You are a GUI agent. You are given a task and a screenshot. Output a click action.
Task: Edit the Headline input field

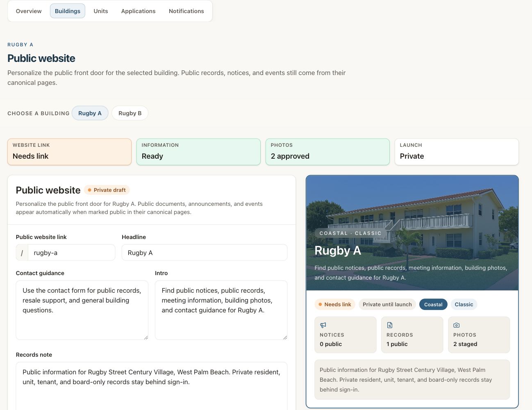pos(205,253)
